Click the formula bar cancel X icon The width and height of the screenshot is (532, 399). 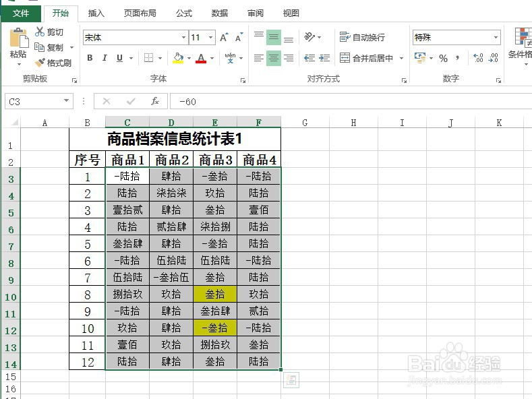[107, 101]
